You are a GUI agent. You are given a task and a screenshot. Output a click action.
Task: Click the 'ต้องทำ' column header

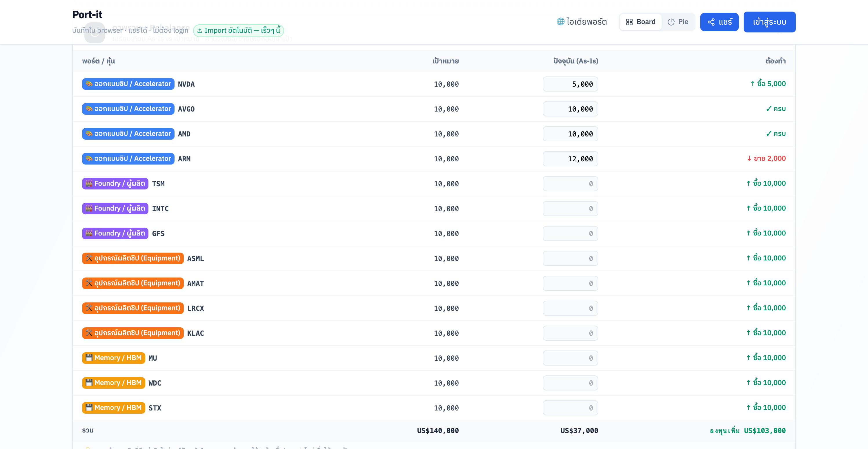(775, 61)
